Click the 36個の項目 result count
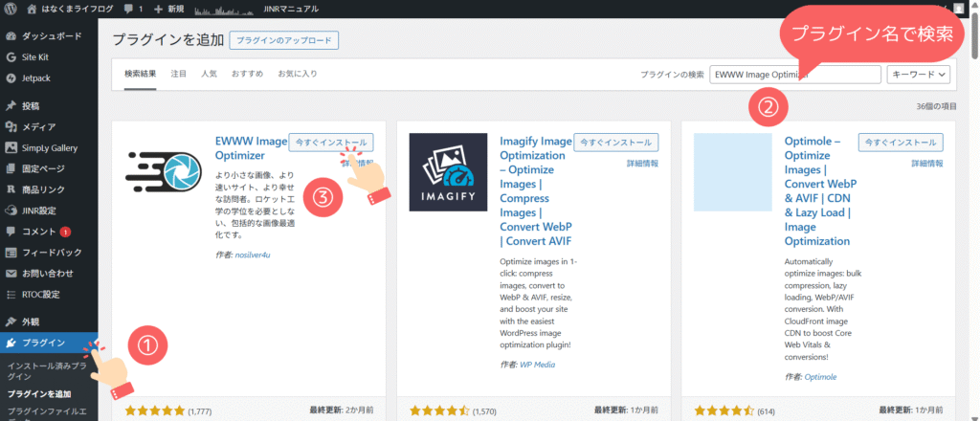This screenshot has height=421, width=980. pyautogui.click(x=936, y=107)
